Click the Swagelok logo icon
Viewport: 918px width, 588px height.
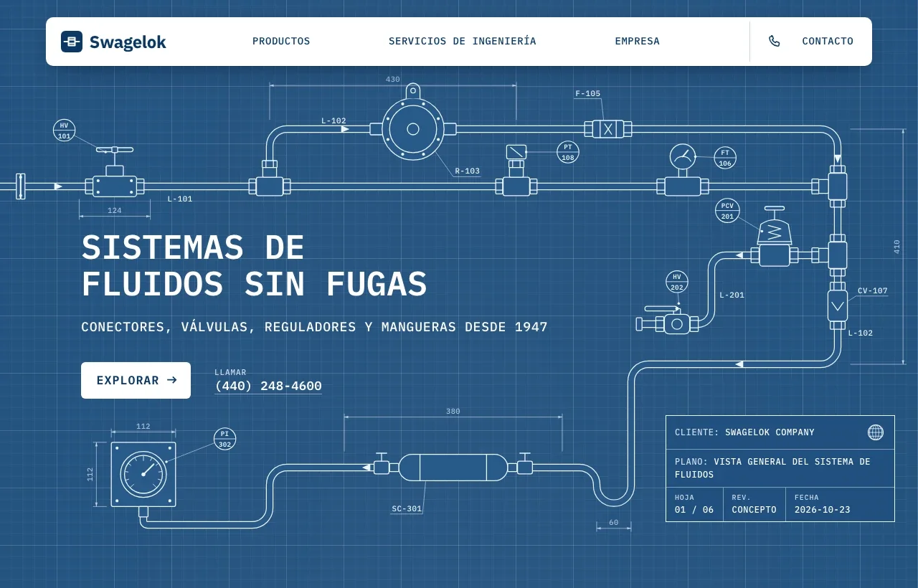click(72, 42)
